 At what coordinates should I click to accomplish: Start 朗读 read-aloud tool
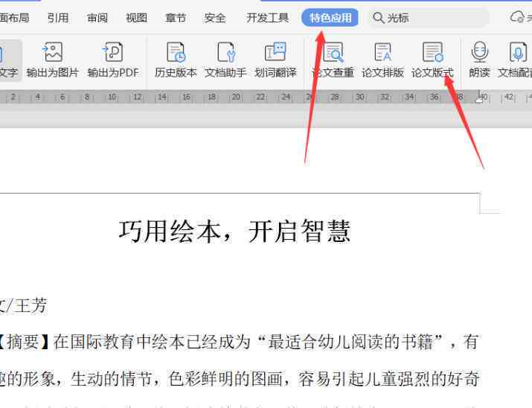(x=479, y=60)
